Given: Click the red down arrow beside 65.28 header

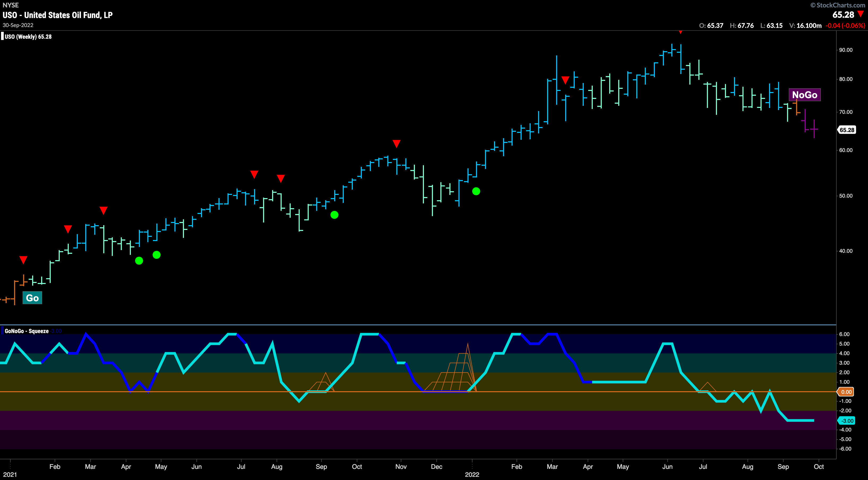Looking at the screenshot, I should 861,14.
